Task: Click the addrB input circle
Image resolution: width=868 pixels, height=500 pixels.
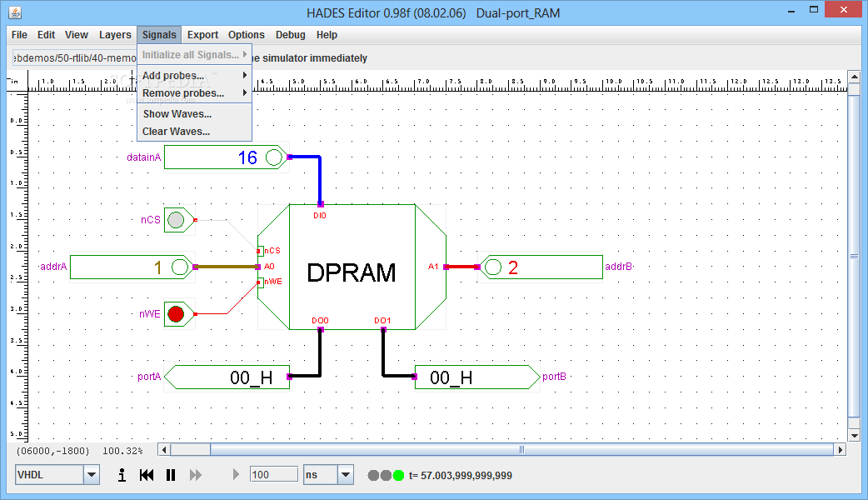Action: click(492, 267)
